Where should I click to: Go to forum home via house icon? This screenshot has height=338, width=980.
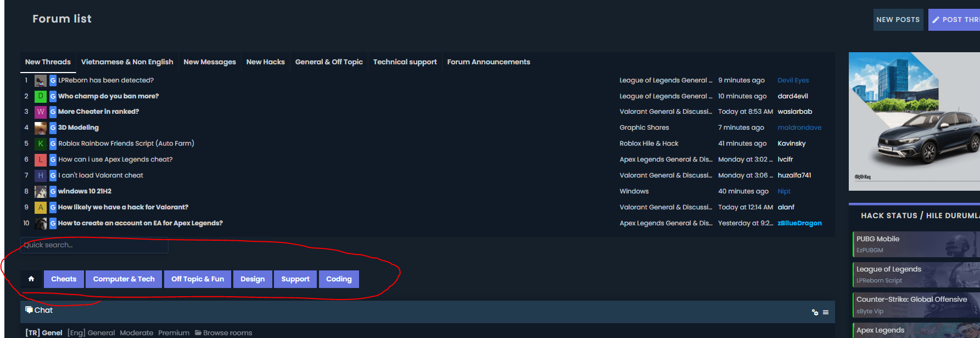[31, 279]
